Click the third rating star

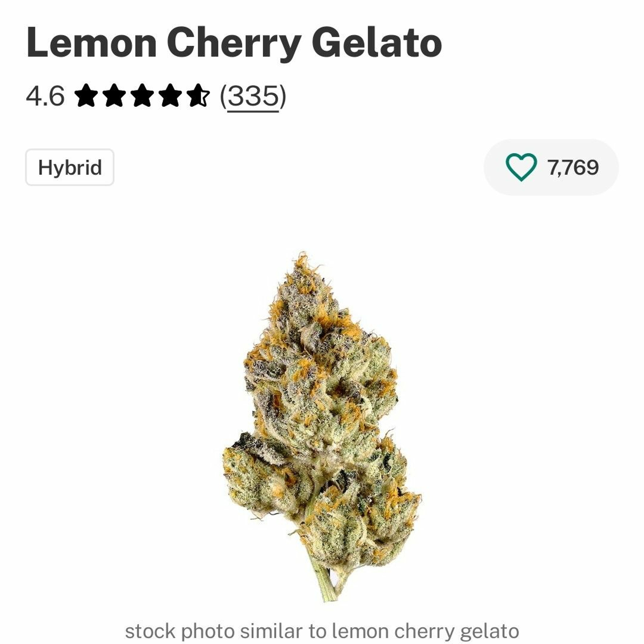pos(142,95)
